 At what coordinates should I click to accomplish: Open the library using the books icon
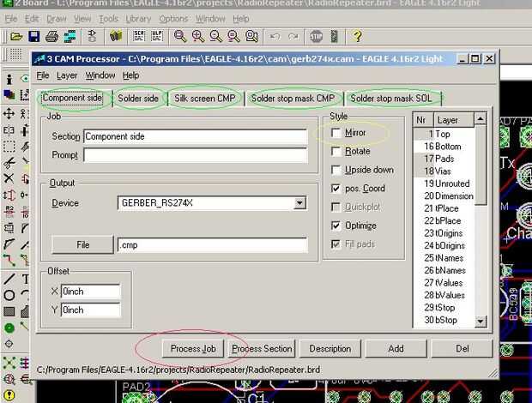116,36
